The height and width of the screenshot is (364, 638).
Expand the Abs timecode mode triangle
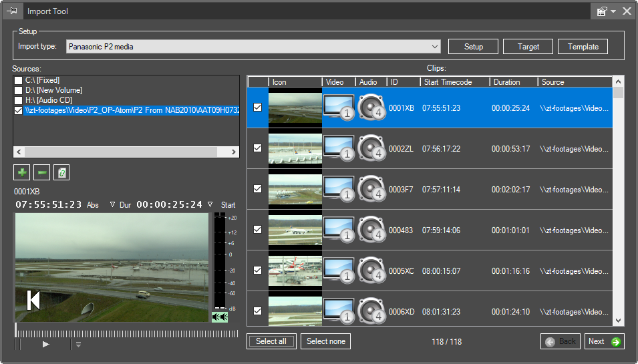112,204
